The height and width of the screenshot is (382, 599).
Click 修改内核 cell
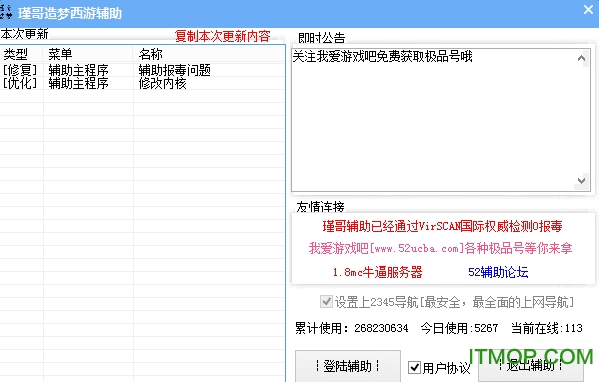pos(162,83)
